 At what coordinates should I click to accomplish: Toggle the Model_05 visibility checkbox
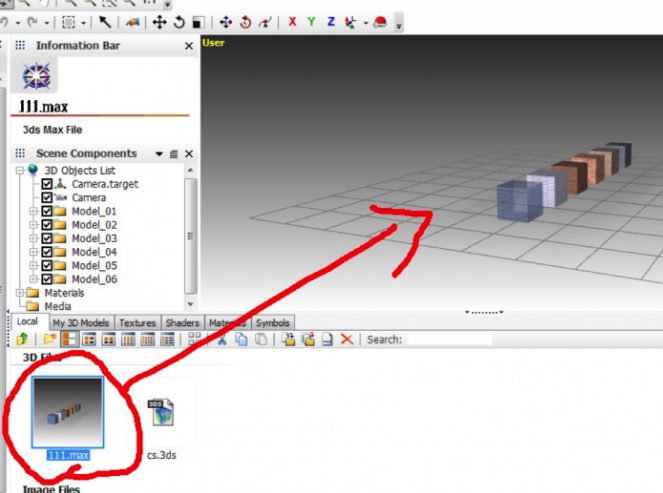(47, 265)
